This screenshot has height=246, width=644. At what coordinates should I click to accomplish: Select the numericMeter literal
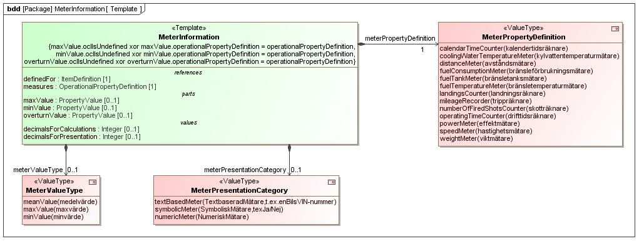click(x=202, y=217)
